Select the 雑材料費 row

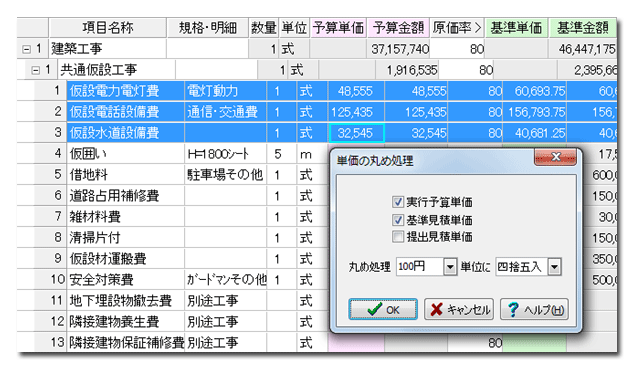pos(125,217)
